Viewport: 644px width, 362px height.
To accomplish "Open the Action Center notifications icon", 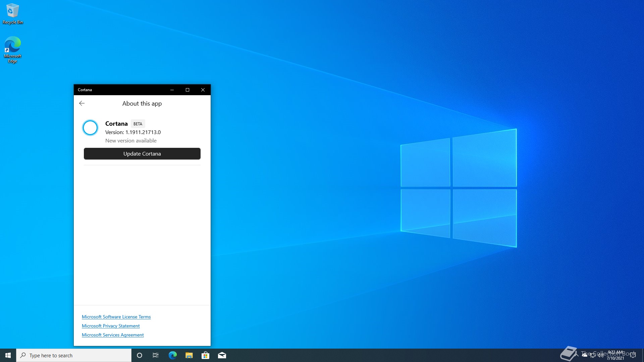I will pyautogui.click(x=633, y=355).
